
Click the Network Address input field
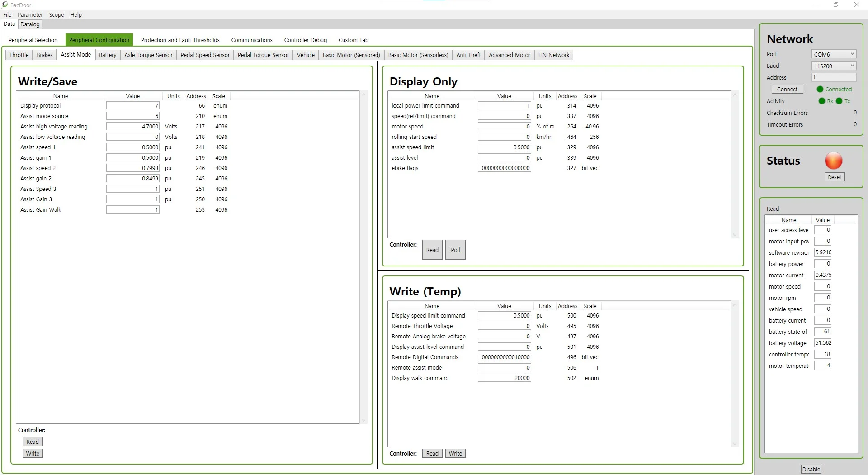click(834, 78)
